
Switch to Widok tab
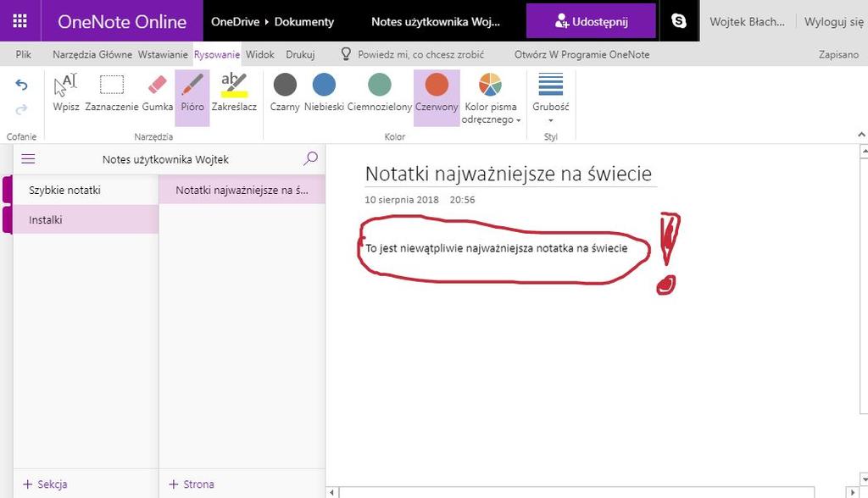pyautogui.click(x=260, y=54)
